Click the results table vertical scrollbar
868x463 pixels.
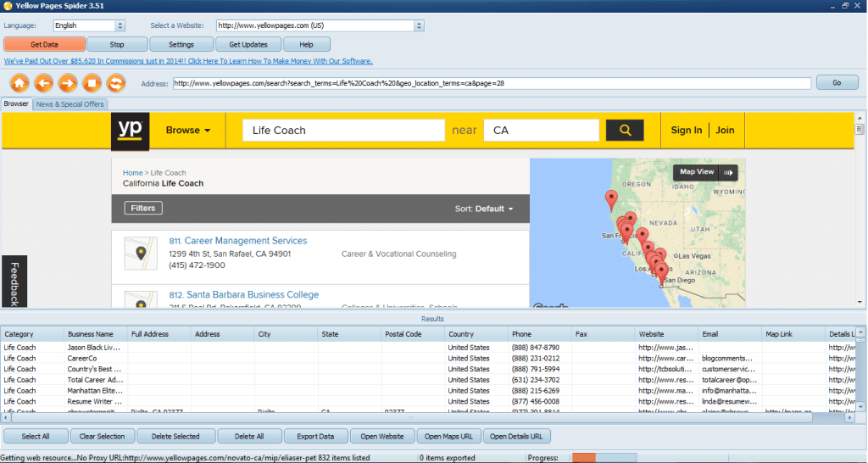tap(860, 369)
